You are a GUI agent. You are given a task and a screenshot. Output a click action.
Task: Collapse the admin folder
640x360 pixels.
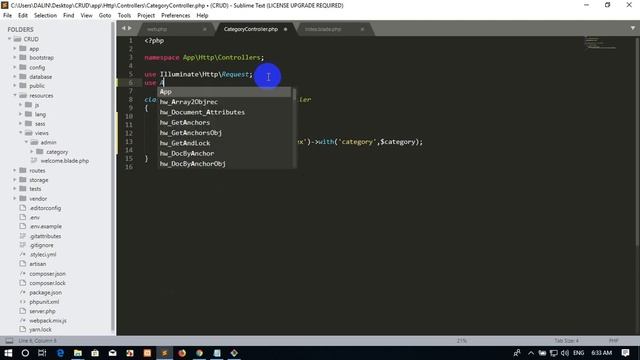coord(27,142)
